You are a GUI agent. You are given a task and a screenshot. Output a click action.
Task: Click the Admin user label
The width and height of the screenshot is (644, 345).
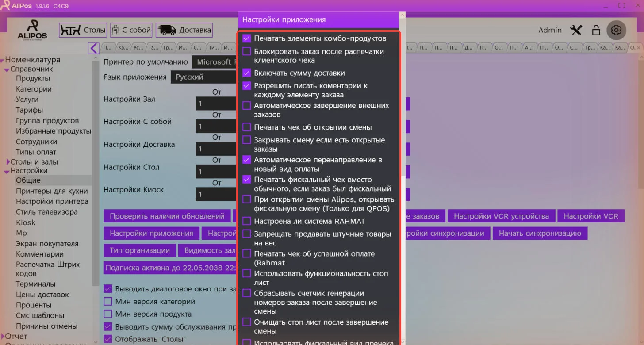[550, 30]
